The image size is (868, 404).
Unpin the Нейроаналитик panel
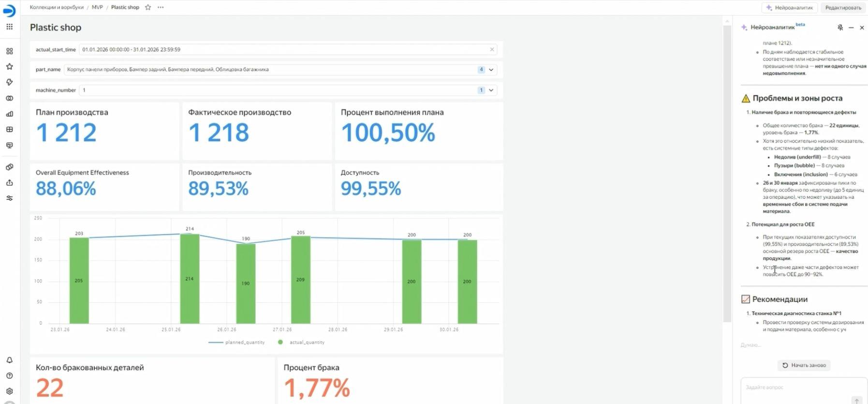click(840, 28)
